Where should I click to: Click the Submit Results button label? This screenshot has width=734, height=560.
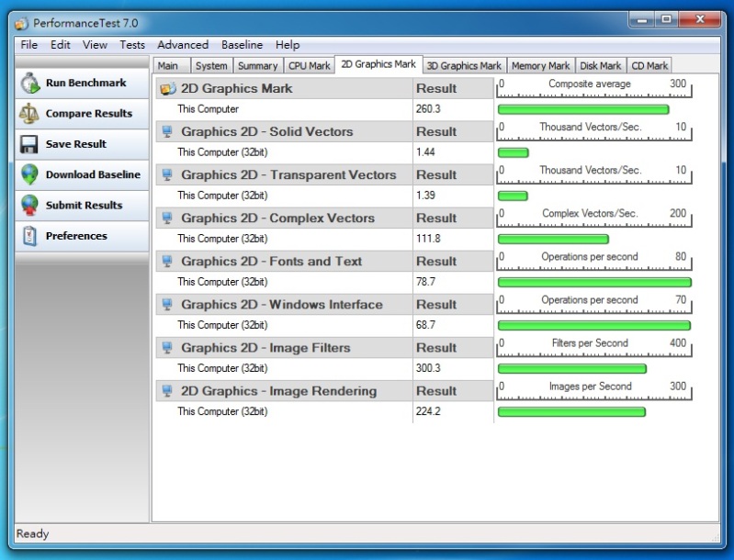(84, 205)
